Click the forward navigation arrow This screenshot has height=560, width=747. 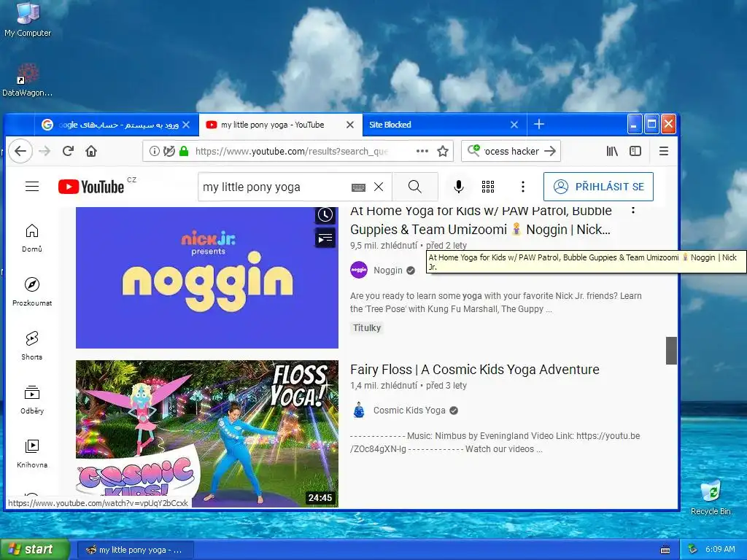click(44, 152)
